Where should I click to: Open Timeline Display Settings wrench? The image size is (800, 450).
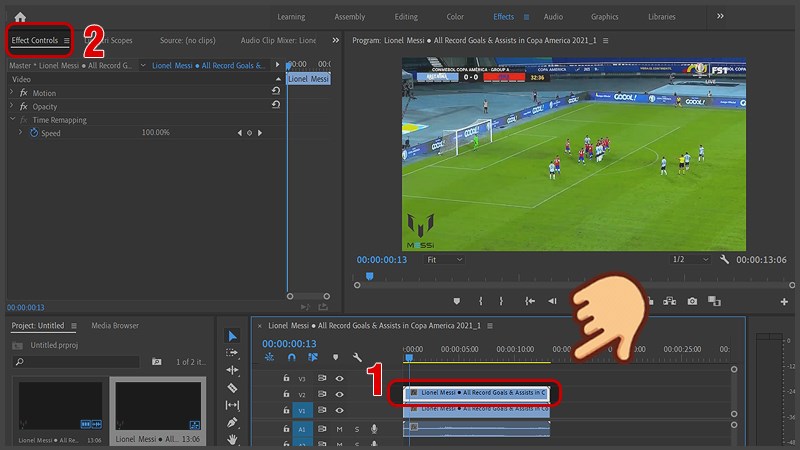pos(357,358)
